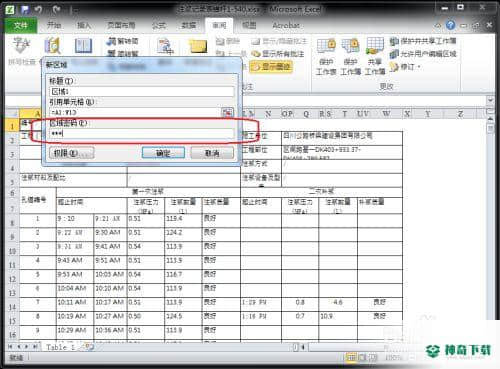This screenshot has height=369, width=500.
Task: Click 确定 in the new range dialog
Action: [x=163, y=153]
